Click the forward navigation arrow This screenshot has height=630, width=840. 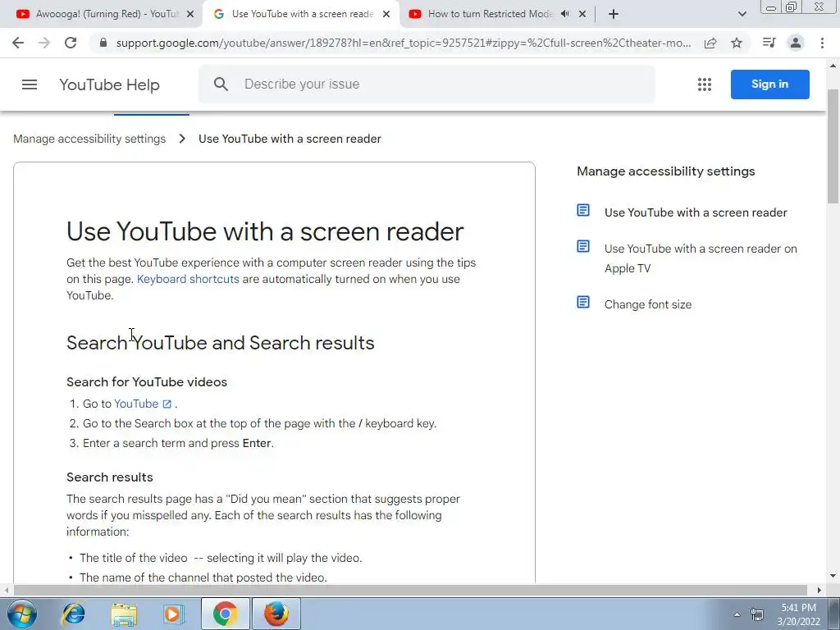[x=44, y=43]
